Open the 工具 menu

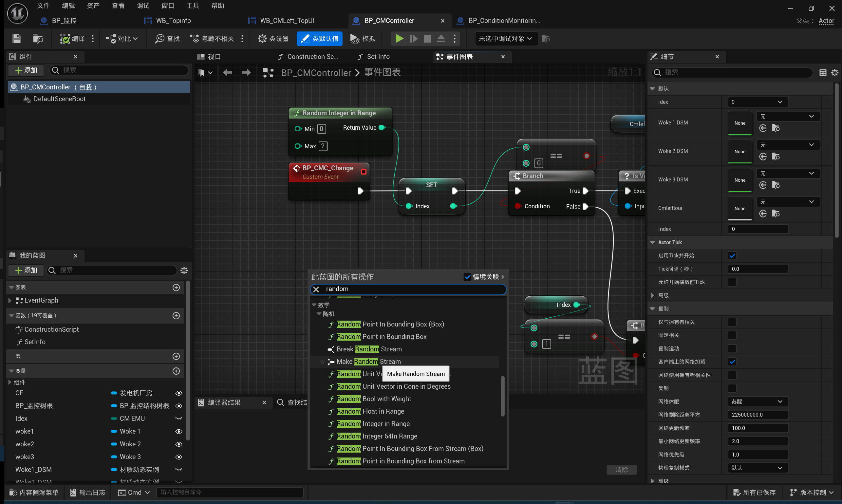193,6
